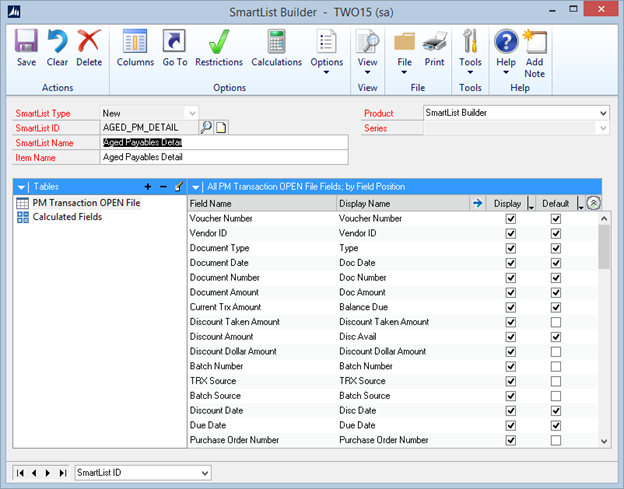This screenshot has height=489, width=624.
Task: Uncheck Default for Vendor ID
Action: (x=556, y=234)
